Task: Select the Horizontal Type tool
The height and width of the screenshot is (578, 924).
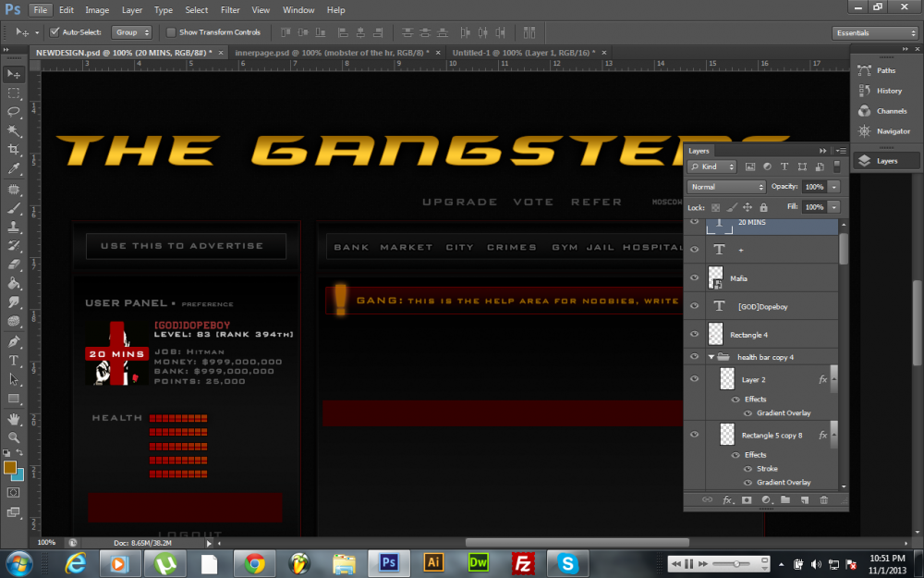Action: pyautogui.click(x=14, y=361)
